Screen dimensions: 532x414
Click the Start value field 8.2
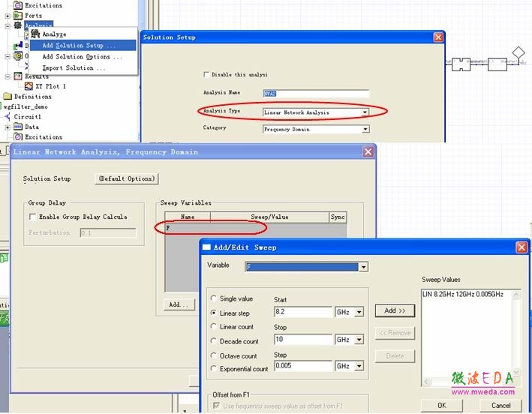coord(303,311)
